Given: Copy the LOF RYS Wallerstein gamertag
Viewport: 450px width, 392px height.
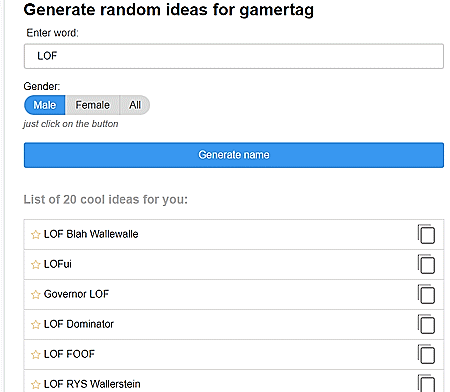Looking at the screenshot, I should [x=426, y=383].
